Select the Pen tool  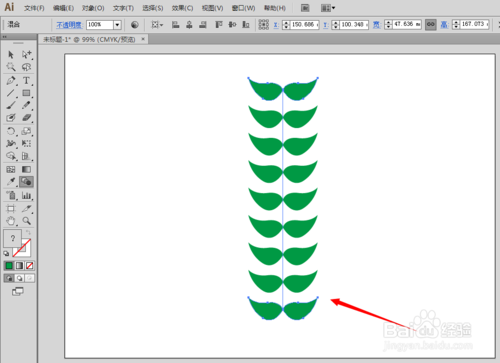click(11, 80)
